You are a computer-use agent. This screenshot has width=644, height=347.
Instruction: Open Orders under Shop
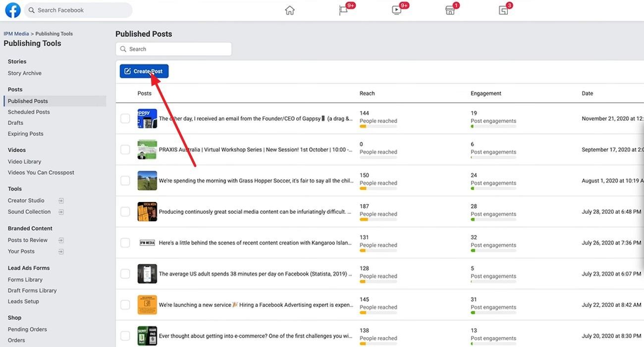tap(16, 340)
